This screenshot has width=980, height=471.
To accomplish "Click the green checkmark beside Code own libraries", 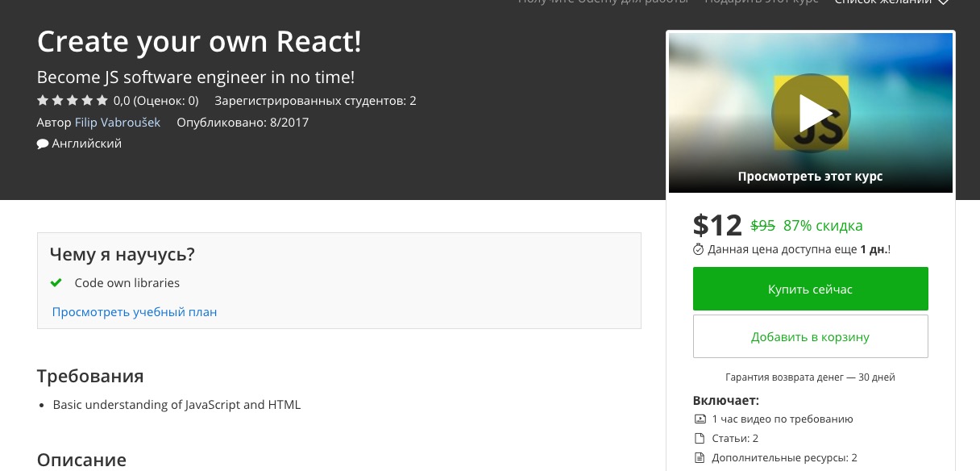I will pos(56,283).
